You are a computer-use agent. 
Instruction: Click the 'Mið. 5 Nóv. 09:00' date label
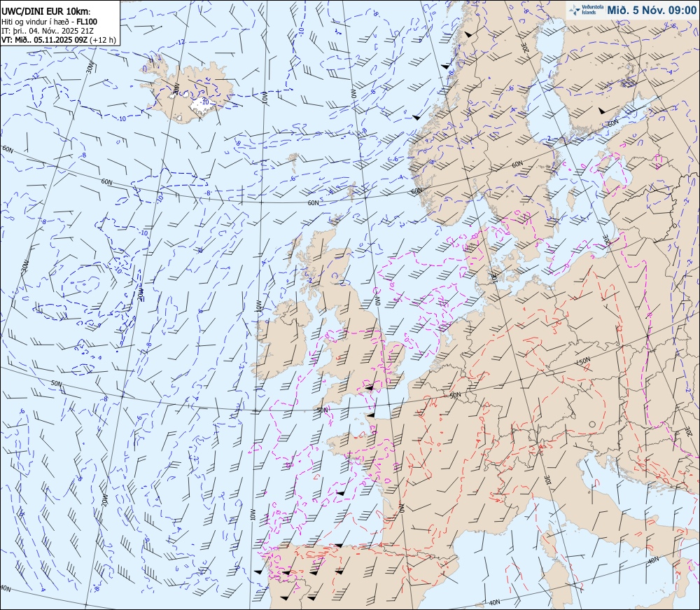(x=652, y=11)
